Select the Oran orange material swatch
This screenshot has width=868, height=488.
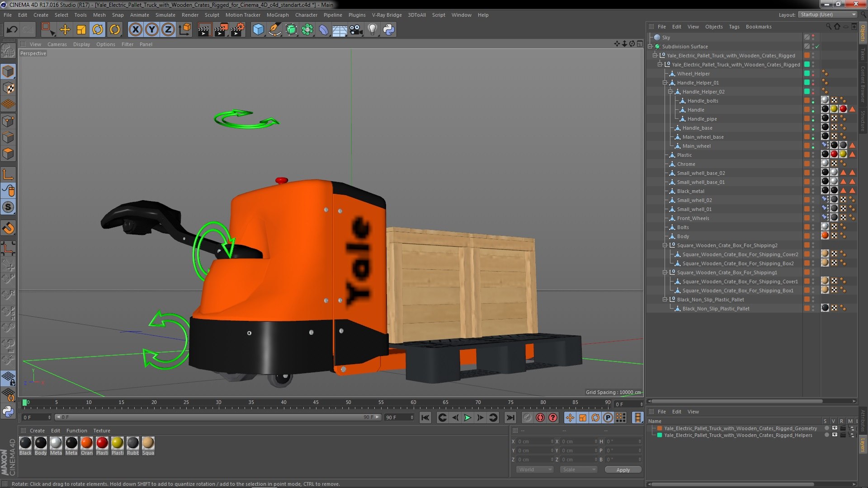87,446
